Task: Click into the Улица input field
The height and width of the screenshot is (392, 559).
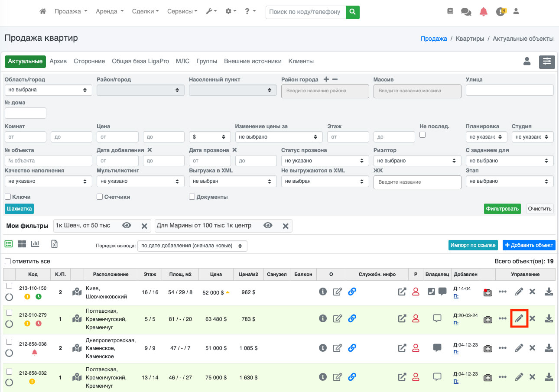Action: coord(510,90)
